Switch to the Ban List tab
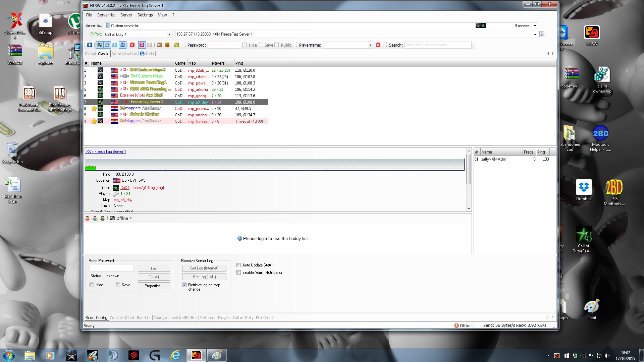This screenshot has width=644, height=362. click(144, 318)
